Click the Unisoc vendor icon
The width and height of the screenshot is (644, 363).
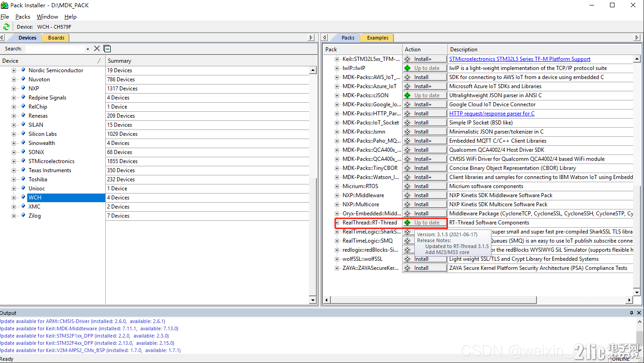click(23, 188)
